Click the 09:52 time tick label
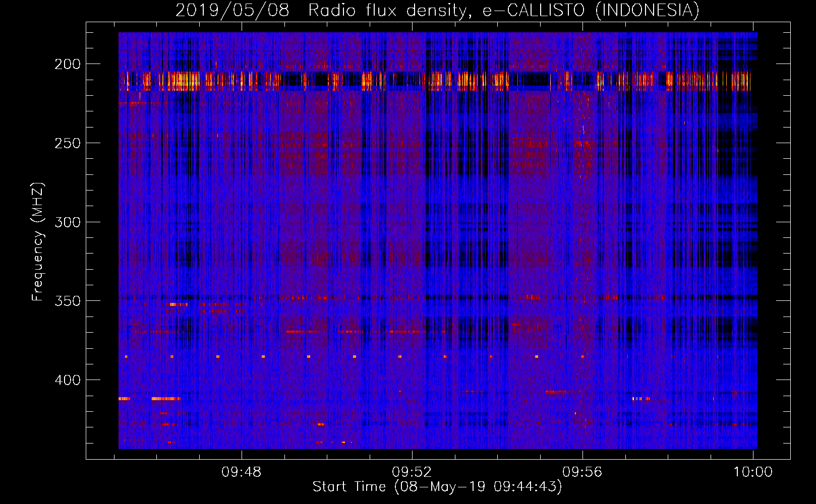This screenshot has width=816, height=504. click(x=412, y=472)
